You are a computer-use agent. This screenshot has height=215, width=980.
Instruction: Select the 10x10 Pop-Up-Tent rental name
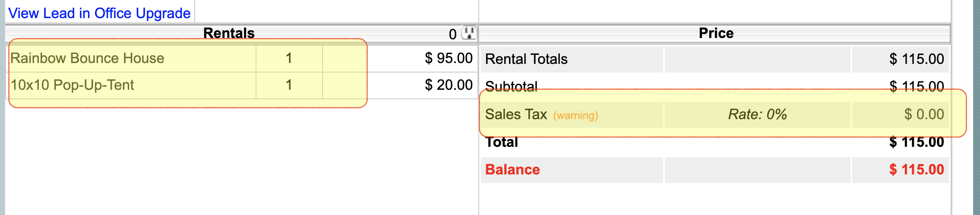click(x=72, y=85)
